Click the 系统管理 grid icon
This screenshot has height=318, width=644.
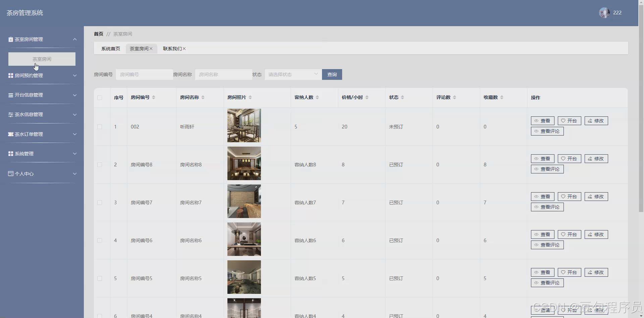pyautogui.click(x=11, y=154)
